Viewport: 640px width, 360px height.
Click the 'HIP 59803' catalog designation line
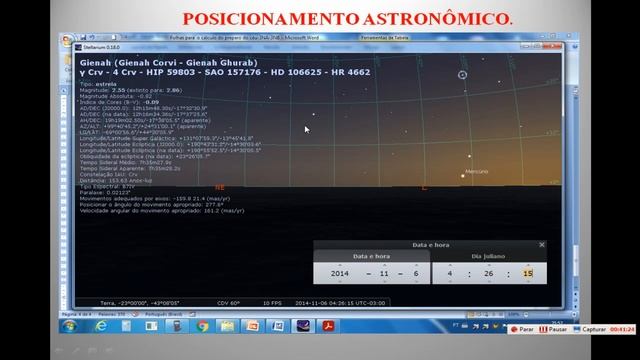coord(225,72)
